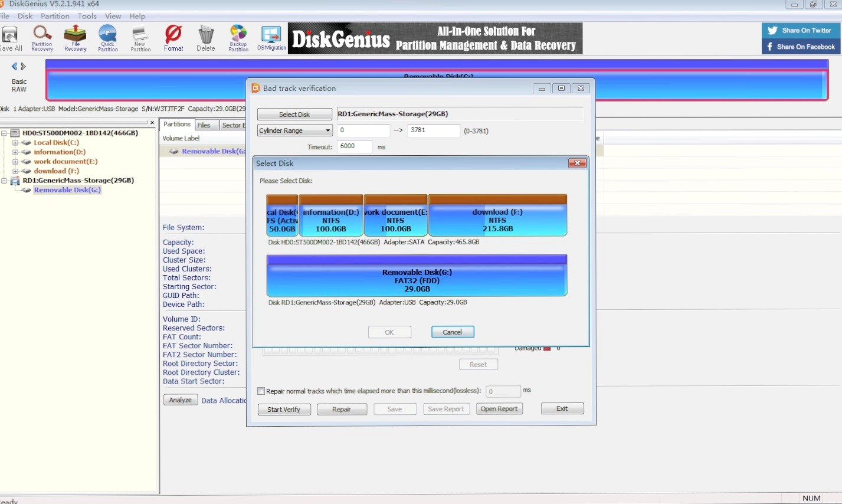This screenshot has width=842, height=504.
Task: Close the Select Disk dialog
Action: coord(577,163)
